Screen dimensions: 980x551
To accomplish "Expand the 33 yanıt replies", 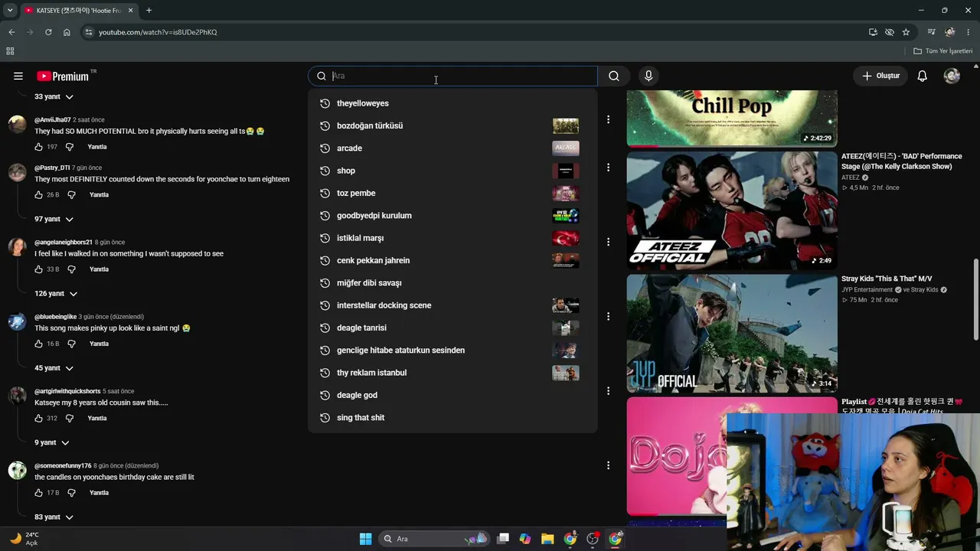I will (x=54, y=97).
